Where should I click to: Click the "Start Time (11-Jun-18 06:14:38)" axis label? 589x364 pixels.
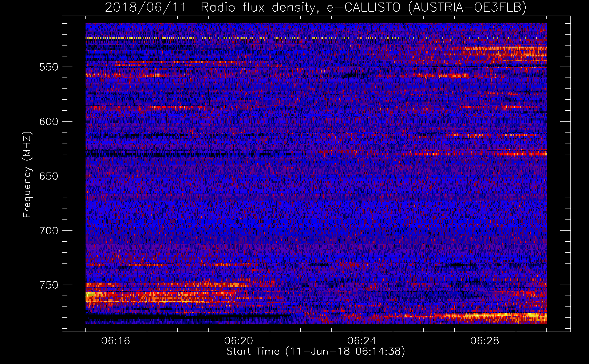[x=316, y=352]
